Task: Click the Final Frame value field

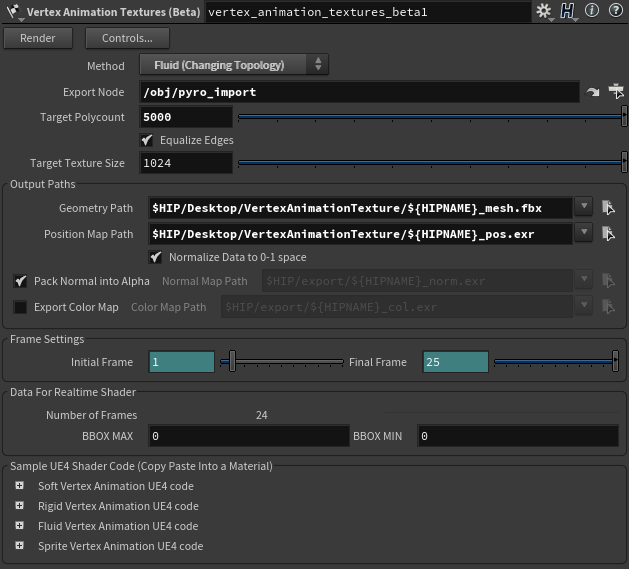Action: (456, 362)
